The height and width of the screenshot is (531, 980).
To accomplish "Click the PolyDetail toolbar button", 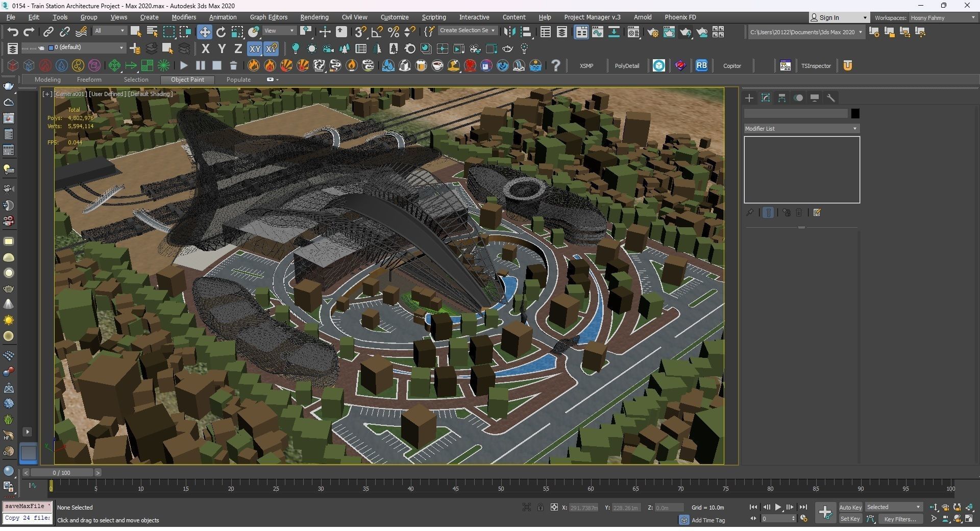I will tap(627, 66).
